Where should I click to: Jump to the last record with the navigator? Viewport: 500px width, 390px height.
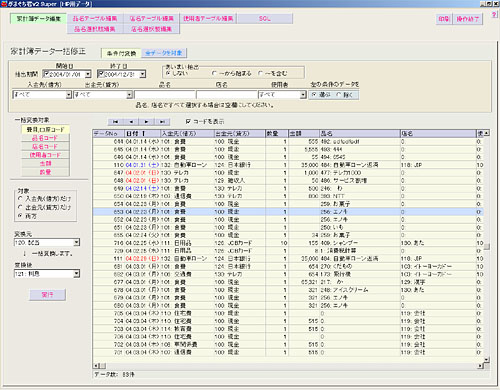coord(162,122)
